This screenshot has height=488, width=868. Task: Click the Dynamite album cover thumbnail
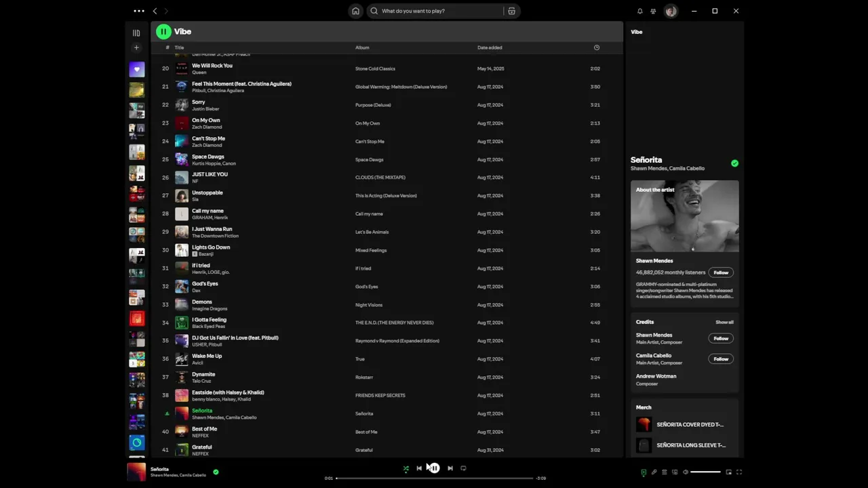(182, 377)
